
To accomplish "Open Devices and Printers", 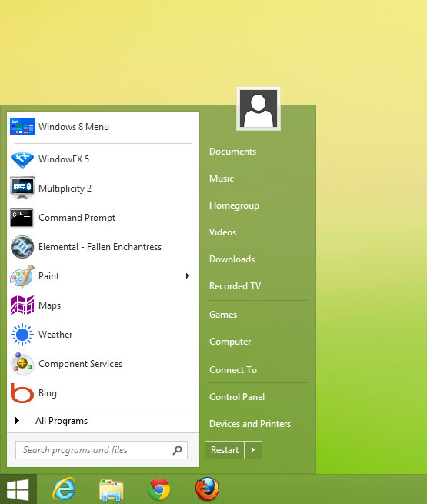I will click(250, 424).
